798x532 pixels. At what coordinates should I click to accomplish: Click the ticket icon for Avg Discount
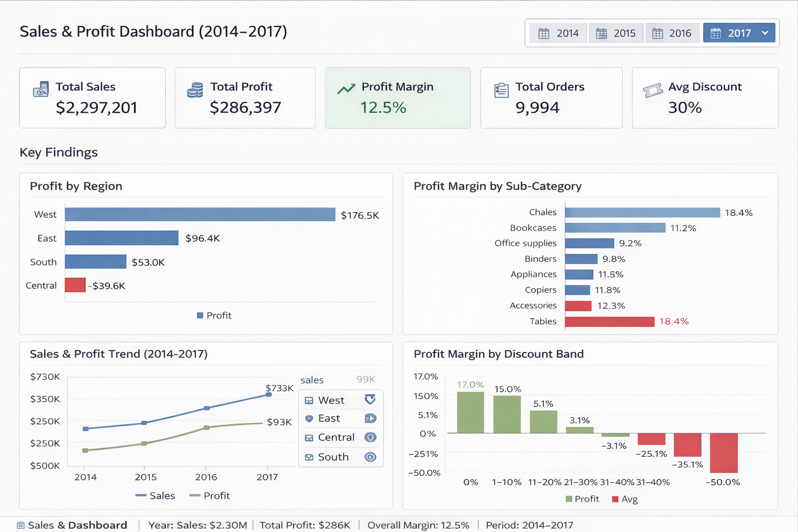pyautogui.click(x=653, y=90)
